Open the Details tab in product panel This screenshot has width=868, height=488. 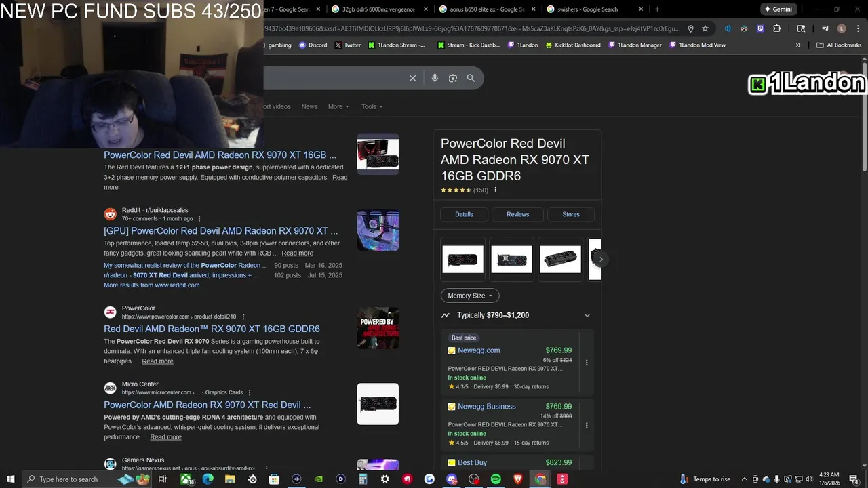tap(465, 214)
